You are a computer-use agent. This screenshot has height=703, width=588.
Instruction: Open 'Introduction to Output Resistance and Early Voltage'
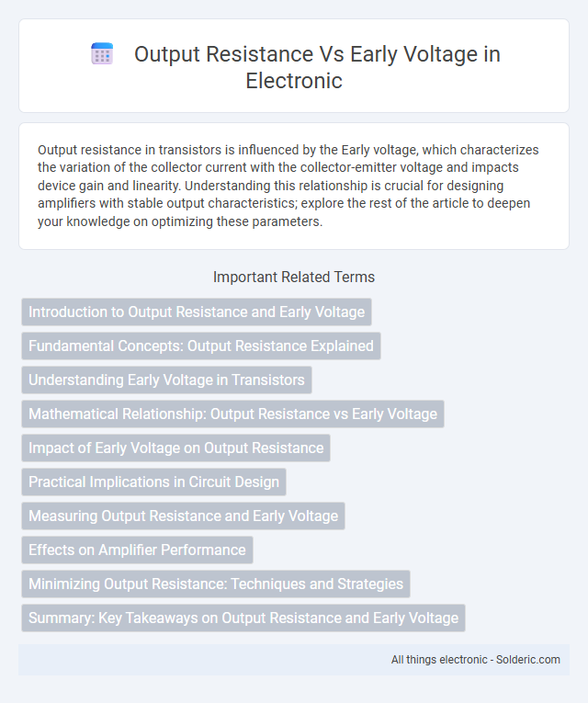197,312
